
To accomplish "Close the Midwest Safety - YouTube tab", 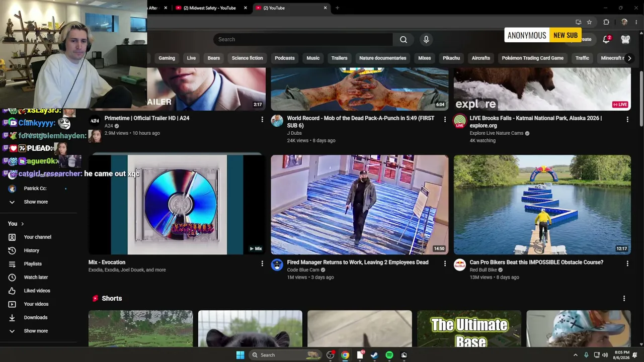I will tap(246, 8).
